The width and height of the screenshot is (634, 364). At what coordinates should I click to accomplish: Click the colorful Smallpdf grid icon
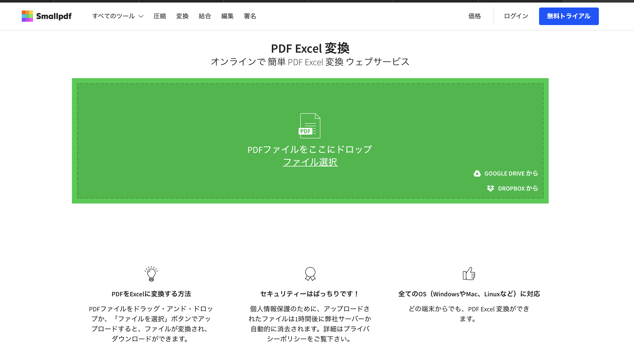coord(27,16)
